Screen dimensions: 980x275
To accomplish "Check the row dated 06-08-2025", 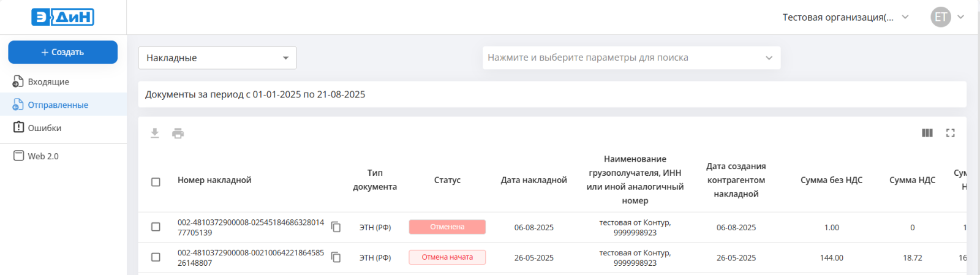I will 156,227.
